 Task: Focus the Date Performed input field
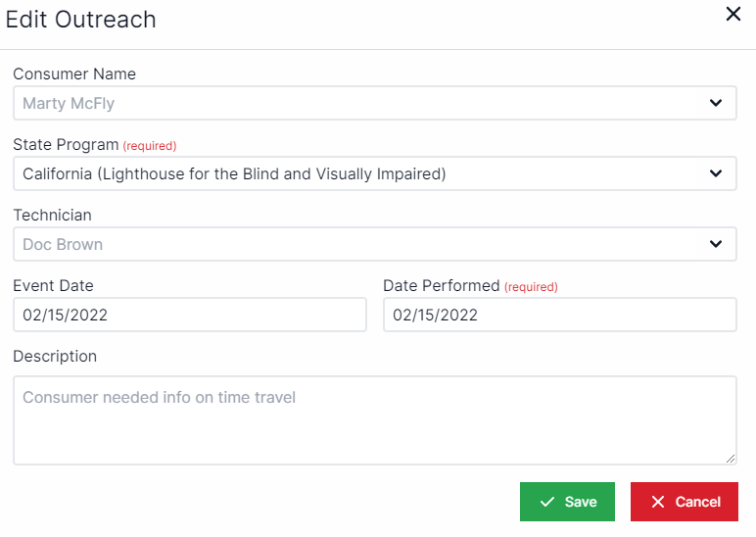pyautogui.click(x=559, y=315)
